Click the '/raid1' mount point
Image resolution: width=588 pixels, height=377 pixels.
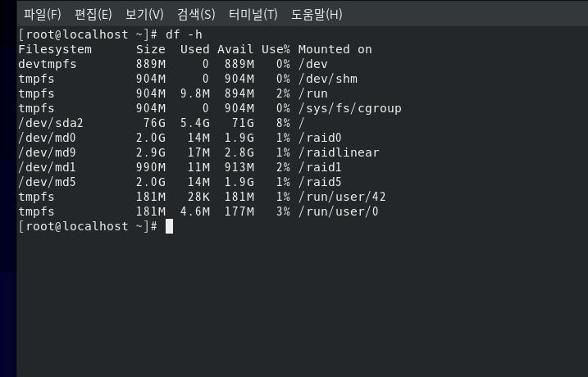click(x=320, y=167)
